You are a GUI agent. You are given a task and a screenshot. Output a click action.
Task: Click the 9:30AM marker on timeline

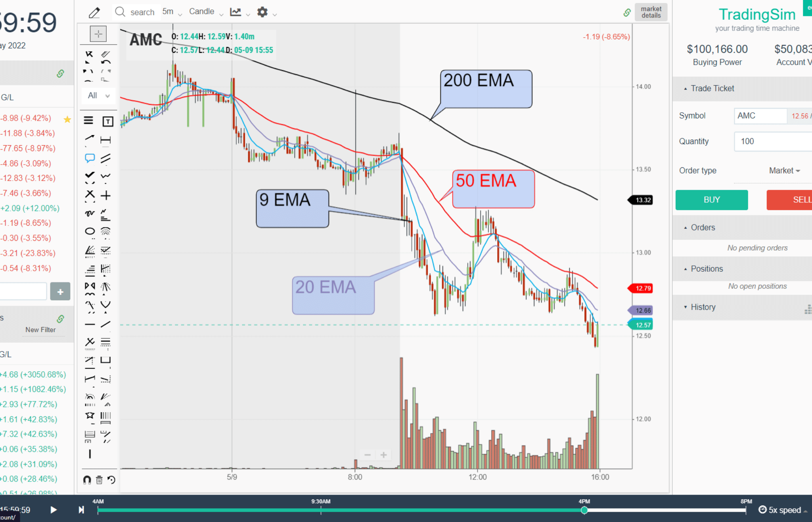click(x=321, y=501)
